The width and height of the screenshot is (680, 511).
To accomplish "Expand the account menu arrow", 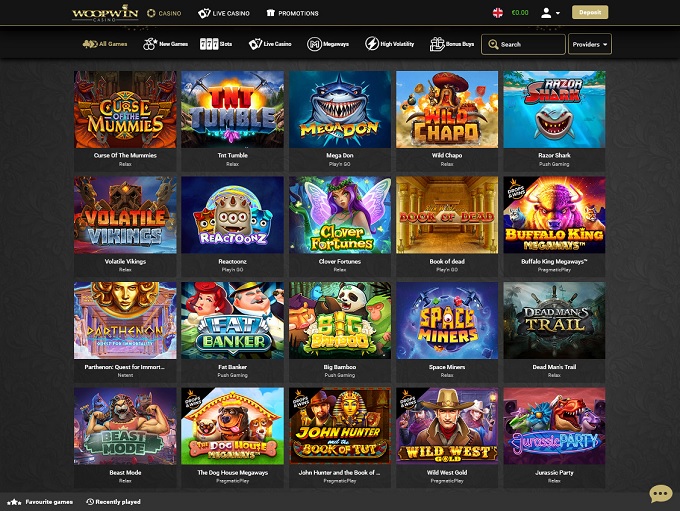I will [558, 13].
